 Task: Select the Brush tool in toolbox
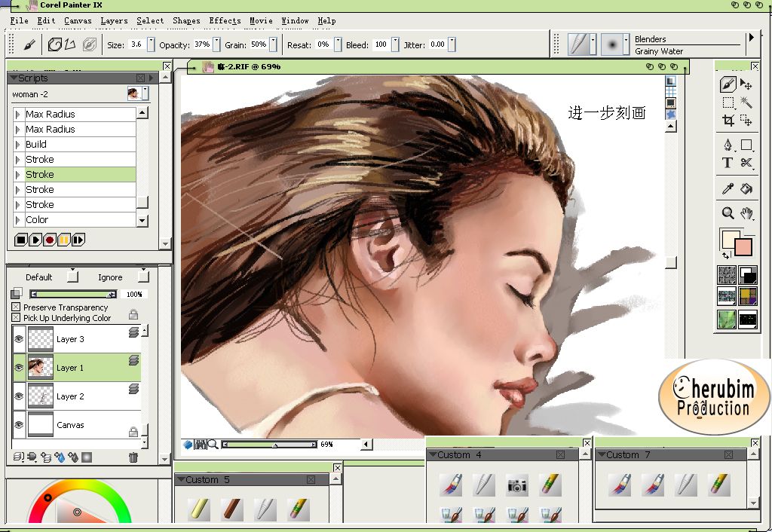[x=728, y=84]
